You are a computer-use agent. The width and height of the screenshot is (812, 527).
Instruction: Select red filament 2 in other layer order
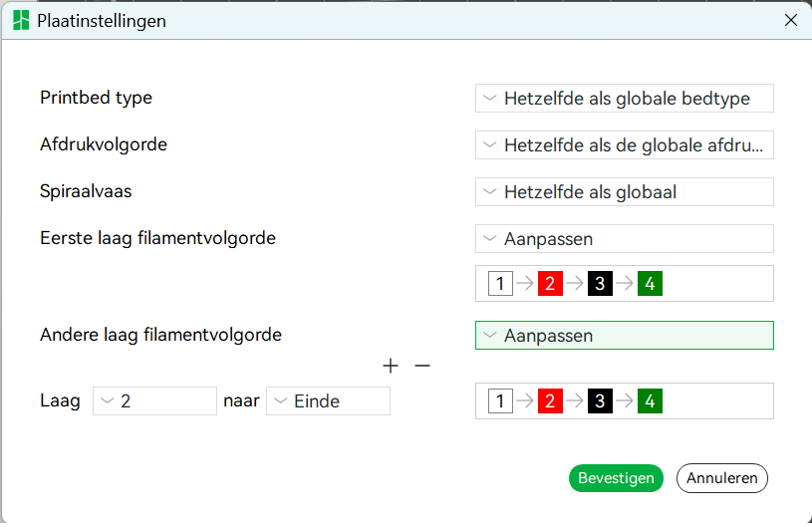(550, 401)
